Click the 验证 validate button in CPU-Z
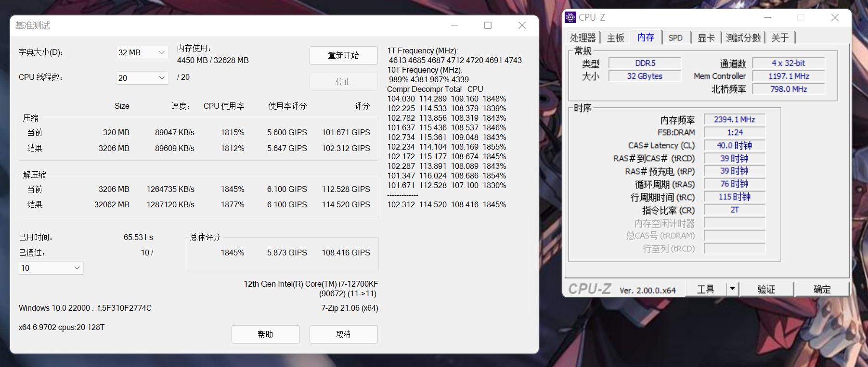Screen dimensions: 868x367 tap(766, 289)
